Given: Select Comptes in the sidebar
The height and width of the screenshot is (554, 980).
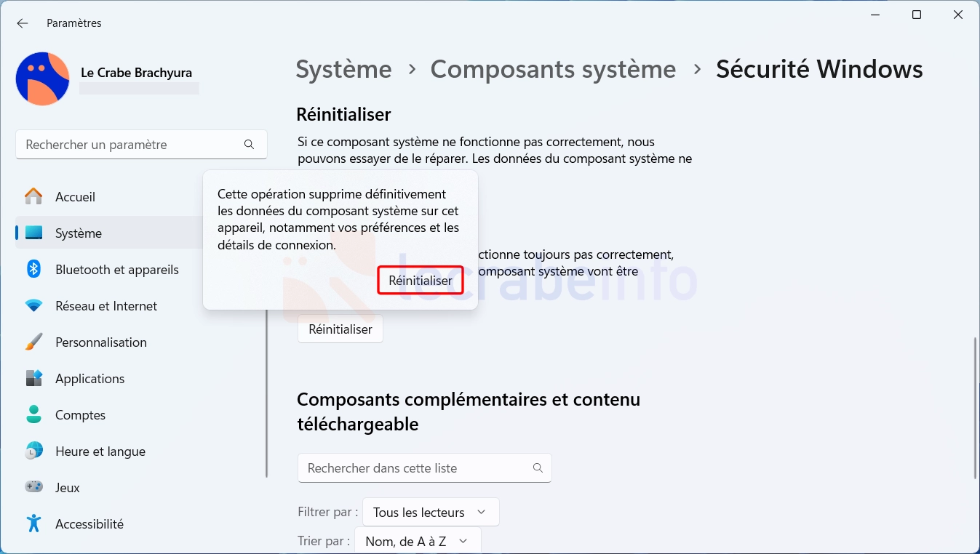Looking at the screenshot, I should 80,414.
